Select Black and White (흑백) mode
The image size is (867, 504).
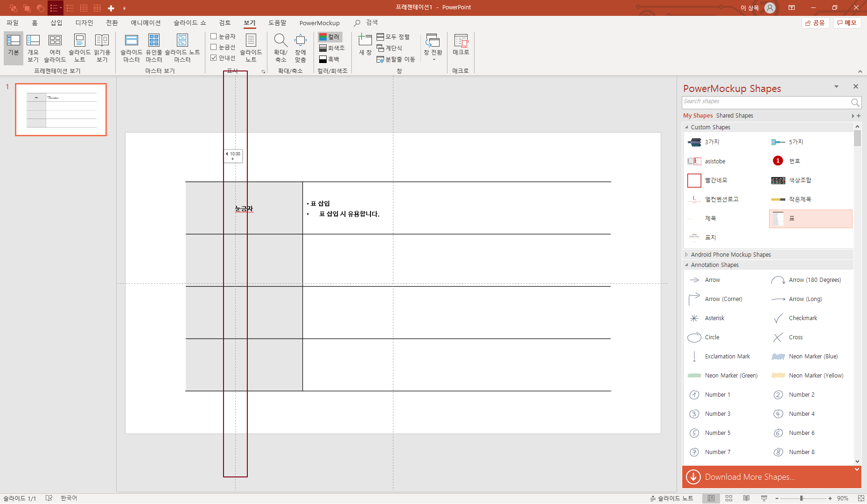(329, 59)
